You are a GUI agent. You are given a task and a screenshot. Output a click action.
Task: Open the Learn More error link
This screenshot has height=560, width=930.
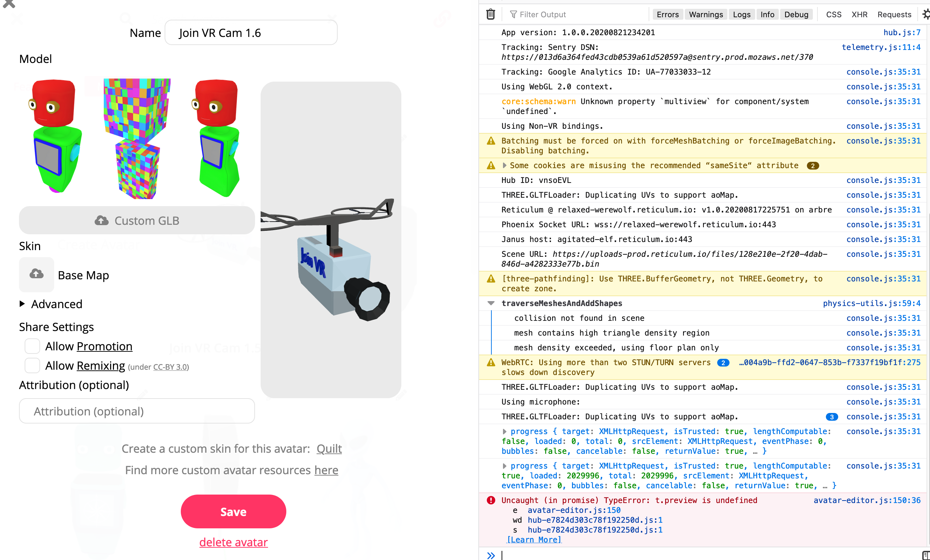click(534, 540)
